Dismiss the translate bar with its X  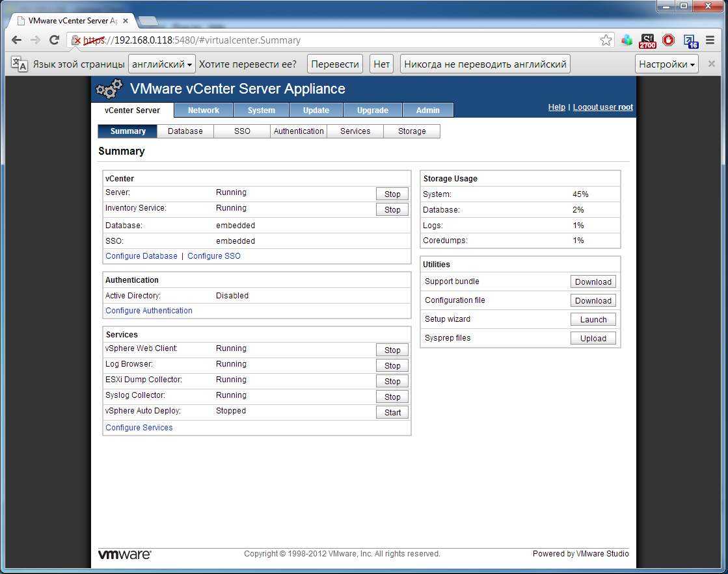(x=711, y=64)
